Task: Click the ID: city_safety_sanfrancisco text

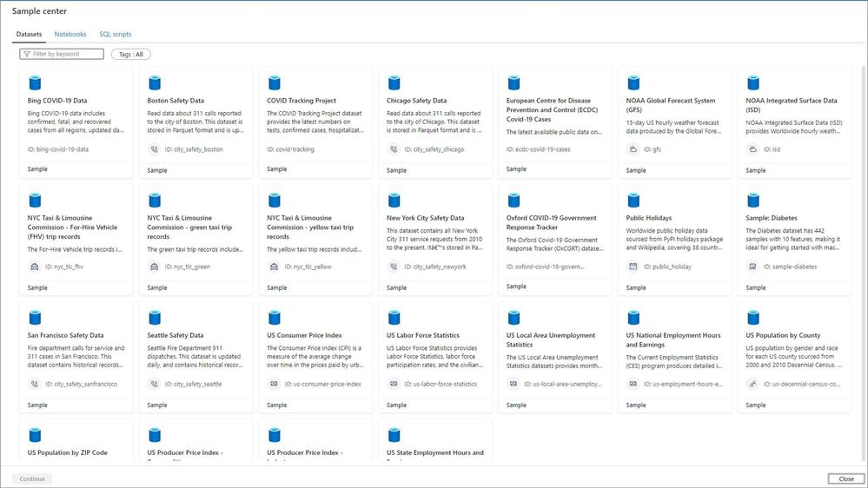Action: (x=81, y=384)
